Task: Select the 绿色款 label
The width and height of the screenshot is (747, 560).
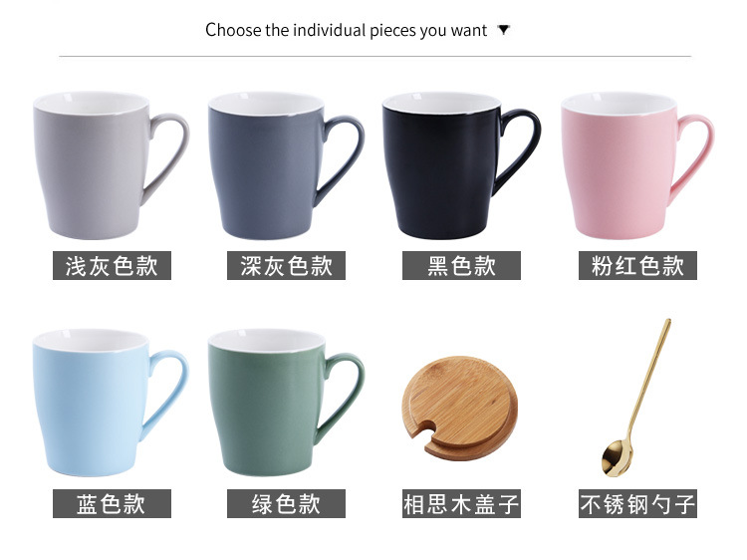Action: pos(286,503)
